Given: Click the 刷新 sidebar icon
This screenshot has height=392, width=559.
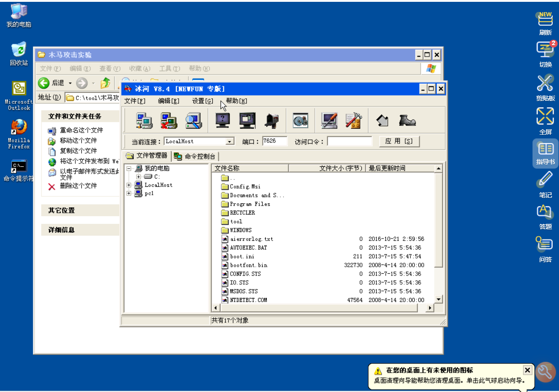Looking at the screenshot, I should click(x=545, y=23).
